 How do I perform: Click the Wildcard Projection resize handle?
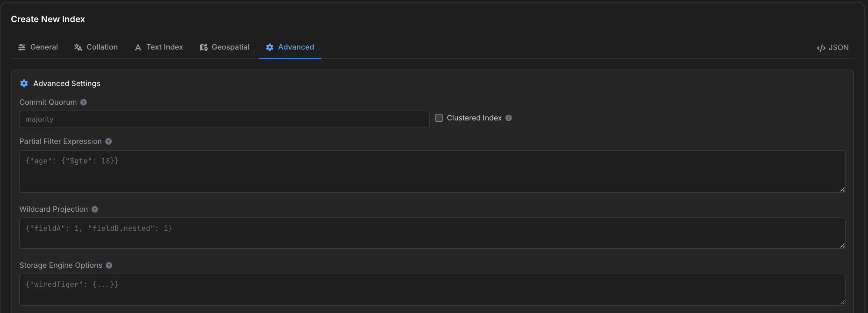(x=842, y=246)
